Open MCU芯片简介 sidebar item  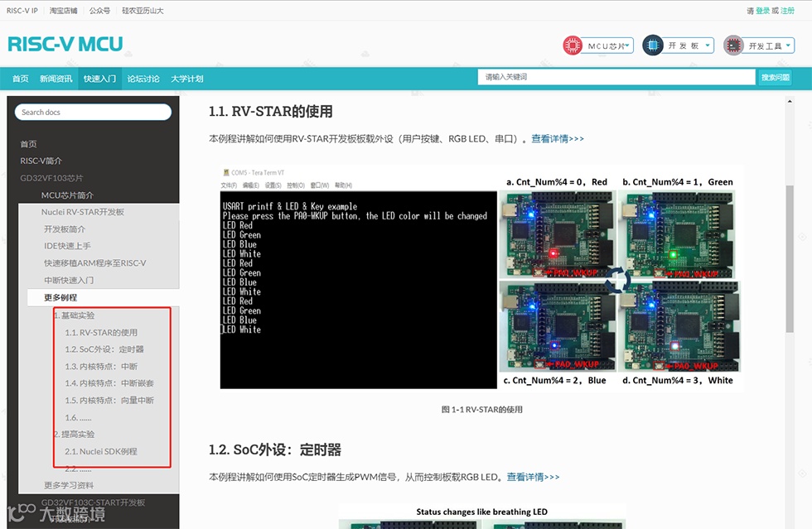point(67,195)
